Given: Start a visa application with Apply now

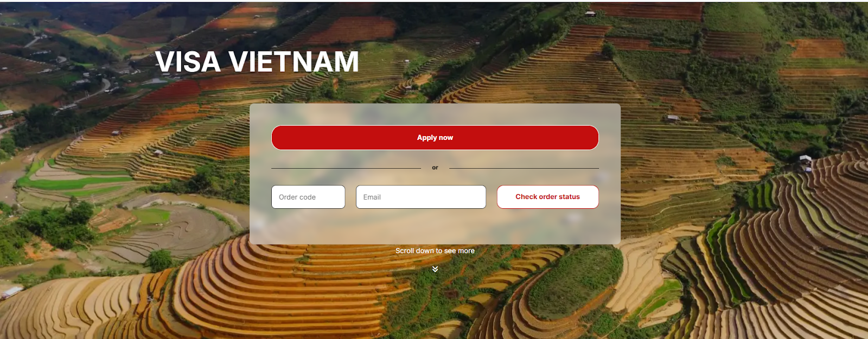Looking at the screenshot, I should 435,138.
